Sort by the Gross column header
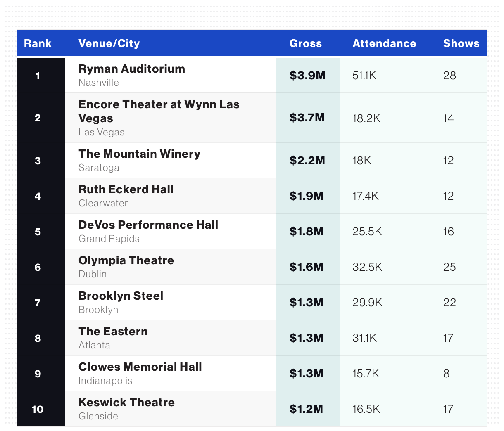 tap(305, 43)
